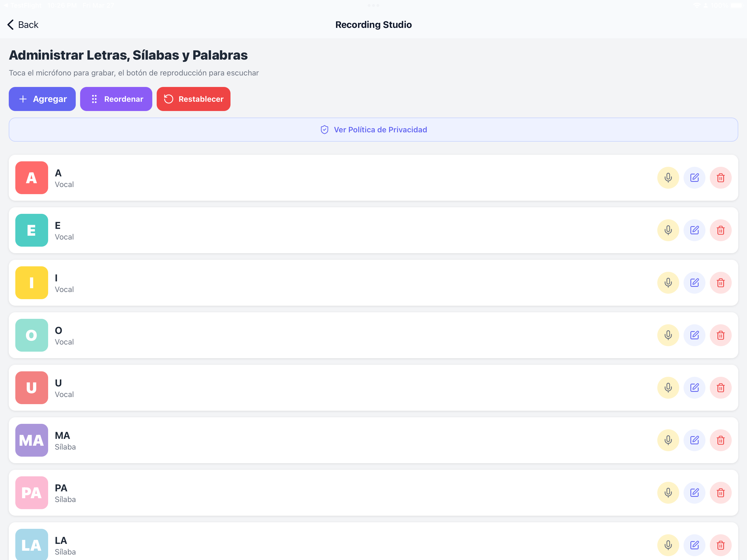Edit the letter U entry

click(694, 388)
